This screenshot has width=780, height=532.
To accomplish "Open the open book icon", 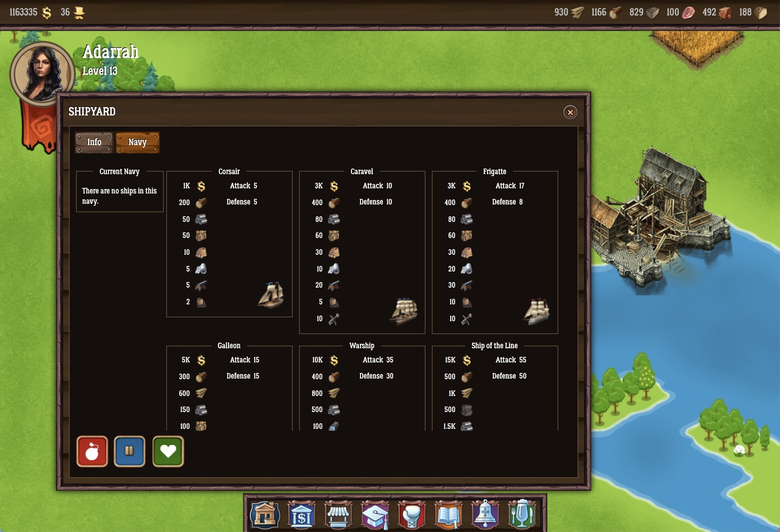I will (448, 515).
